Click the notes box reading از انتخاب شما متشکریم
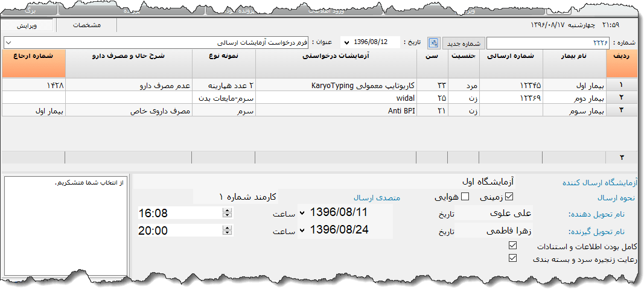644x289 pixels. pyautogui.click(x=65, y=226)
